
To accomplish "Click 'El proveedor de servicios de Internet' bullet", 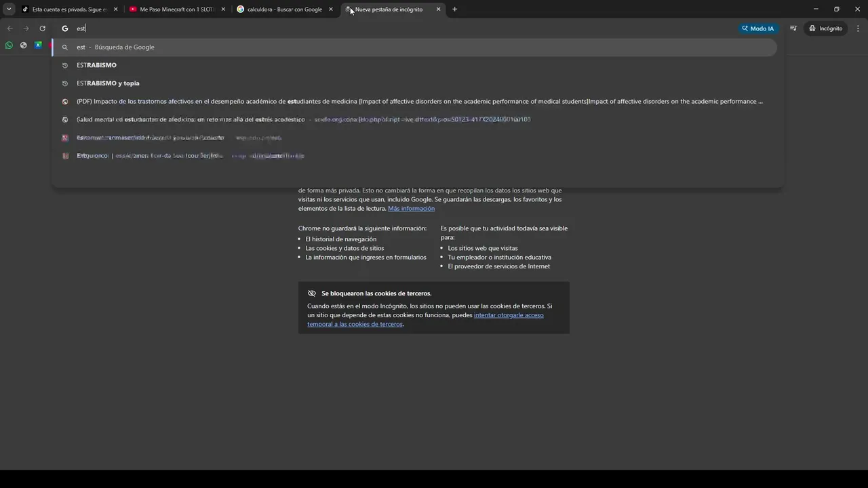I will [498, 266].
